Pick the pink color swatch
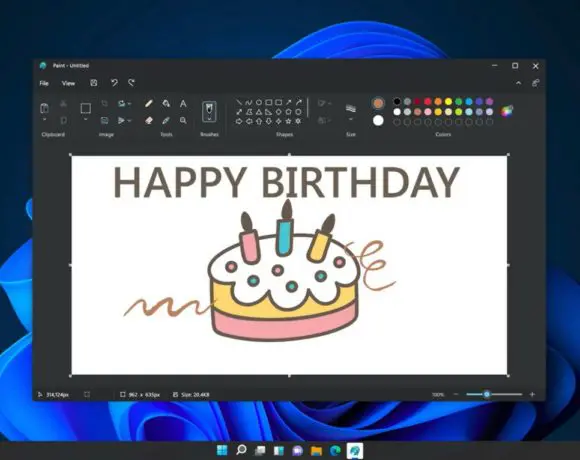The height and width of the screenshot is (460, 580). point(428,112)
